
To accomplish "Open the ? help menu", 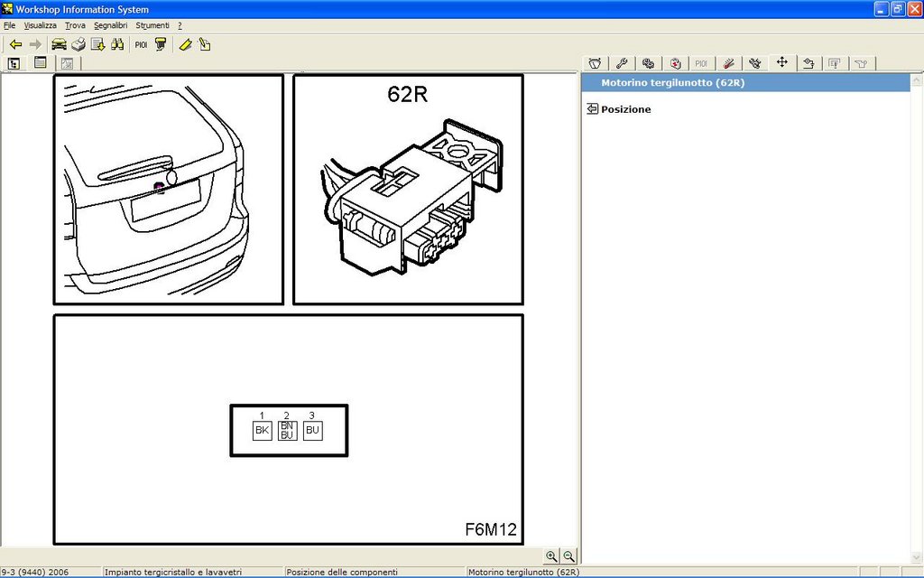I will (180, 25).
